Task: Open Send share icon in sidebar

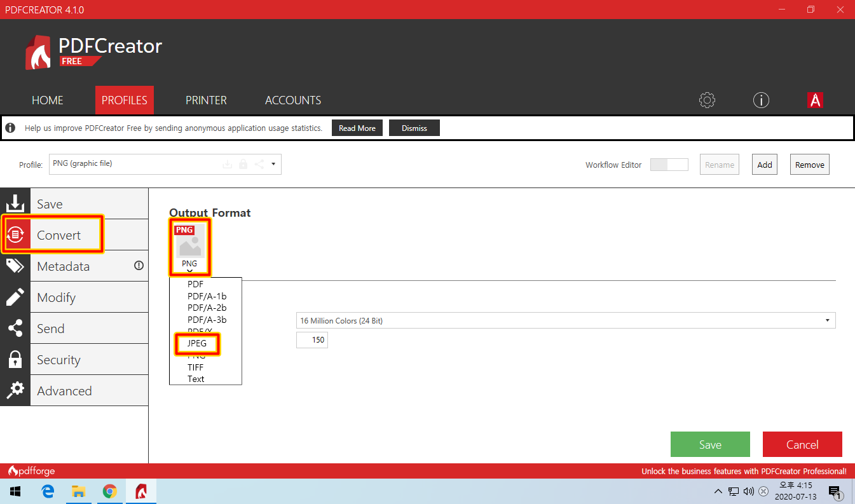Action: click(x=15, y=328)
